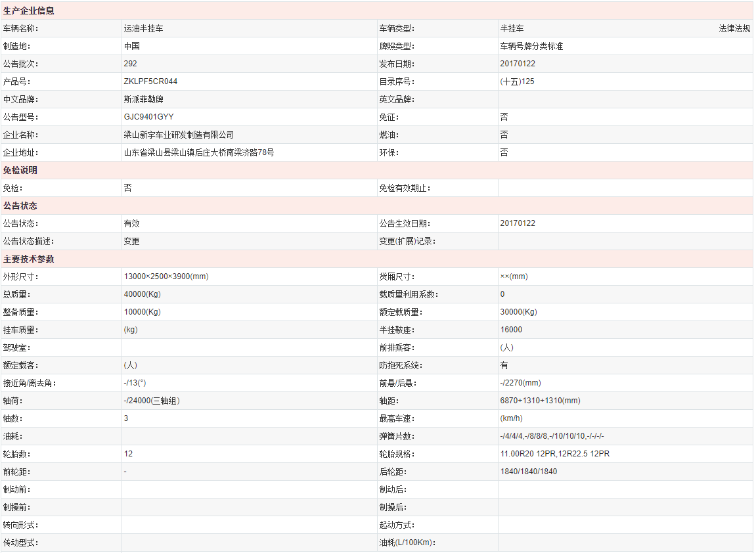
Task: Click the vehicle name 运油半挂车
Action: [143, 29]
